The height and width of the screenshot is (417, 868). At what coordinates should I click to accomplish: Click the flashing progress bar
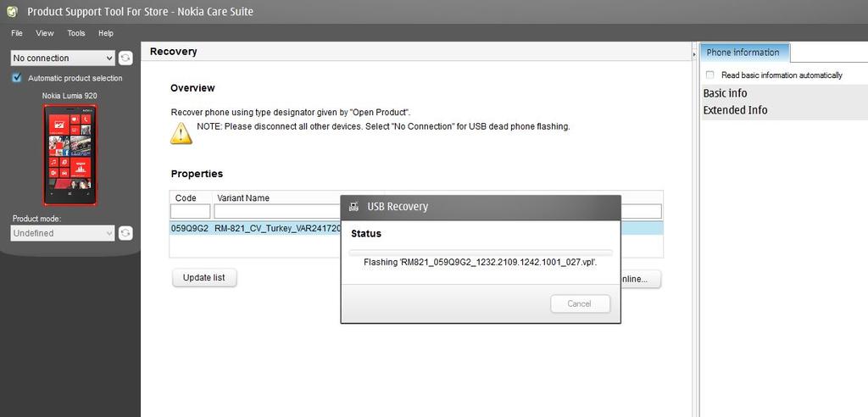(x=481, y=253)
